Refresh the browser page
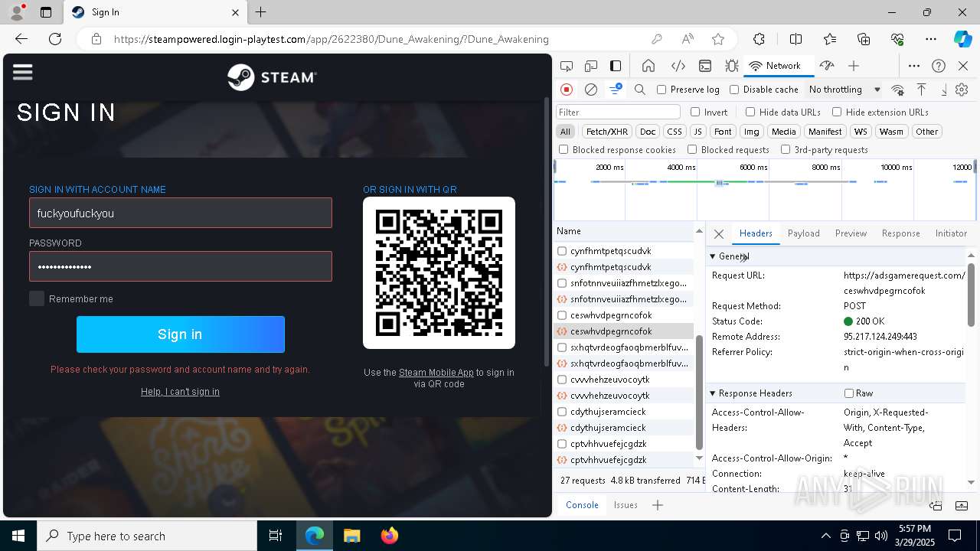The height and width of the screenshot is (551, 980). pos(55,39)
